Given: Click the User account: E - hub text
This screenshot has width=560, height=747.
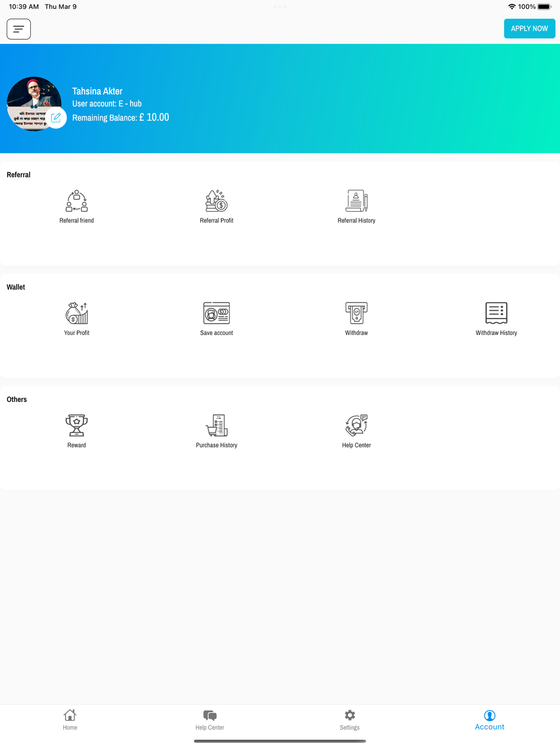Looking at the screenshot, I should [107, 104].
